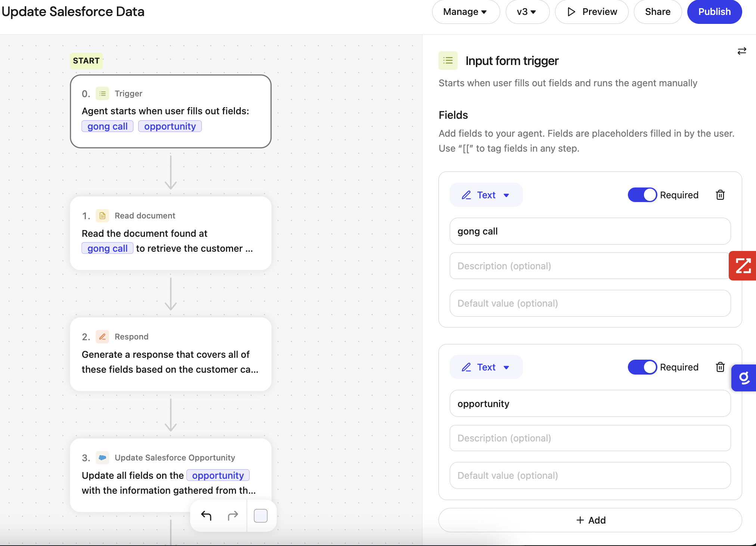Toggle Required off for gong call field
The height and width of the screenshot is (546, 756).
tap(642, 195)
